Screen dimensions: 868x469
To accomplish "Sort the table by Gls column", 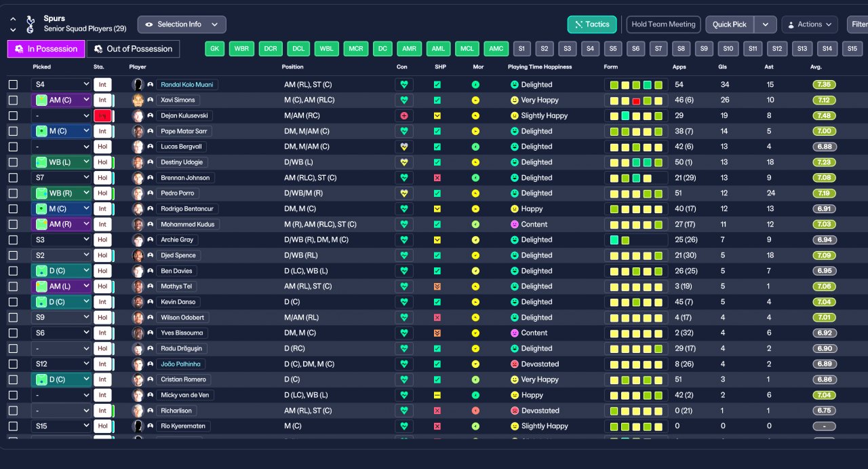I will [722, 67].
